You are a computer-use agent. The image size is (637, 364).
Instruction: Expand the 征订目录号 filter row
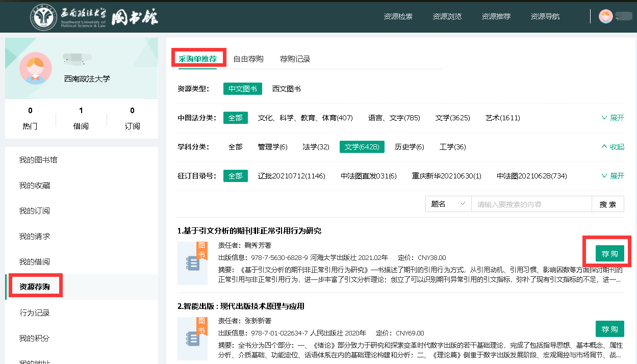click(613, 176)
